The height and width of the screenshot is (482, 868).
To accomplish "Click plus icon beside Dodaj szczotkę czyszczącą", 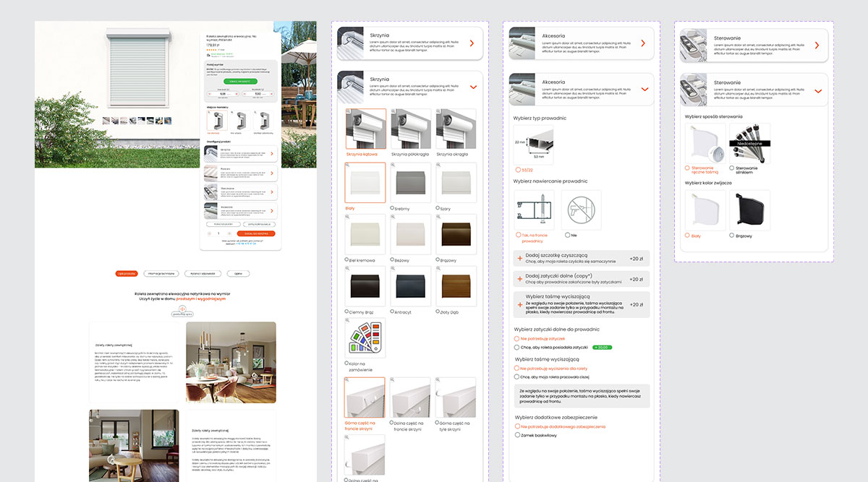I will (519, 258).
